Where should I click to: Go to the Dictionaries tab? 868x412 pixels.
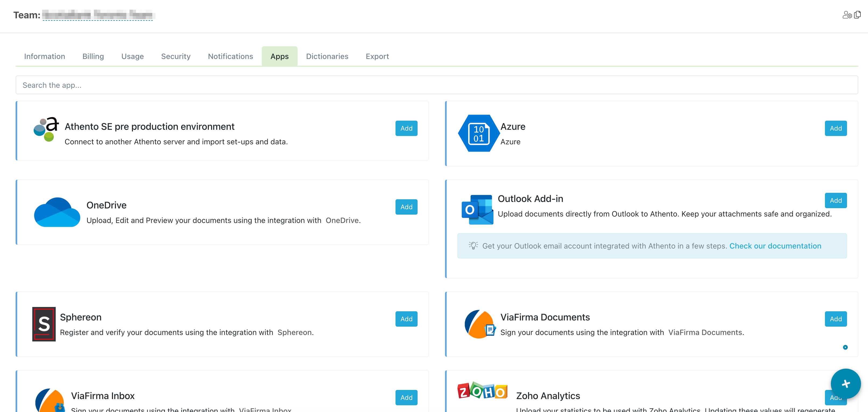pos(327,56)
